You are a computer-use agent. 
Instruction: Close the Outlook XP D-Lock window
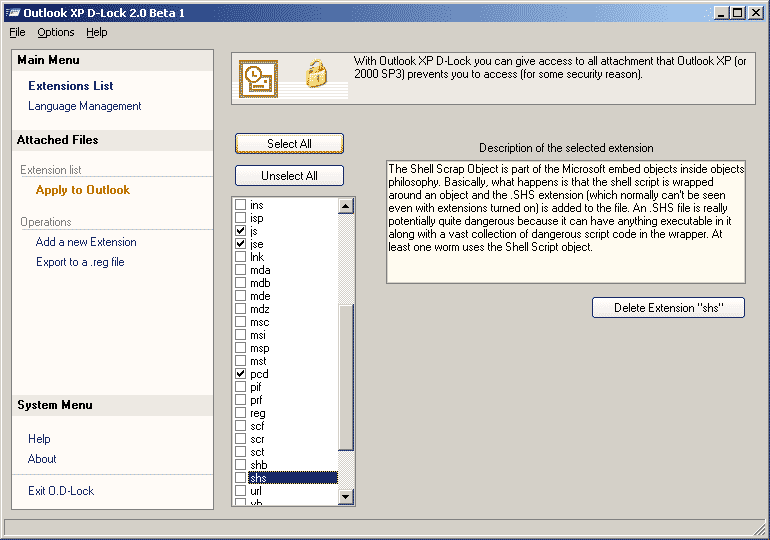click(x=756, y=13)
